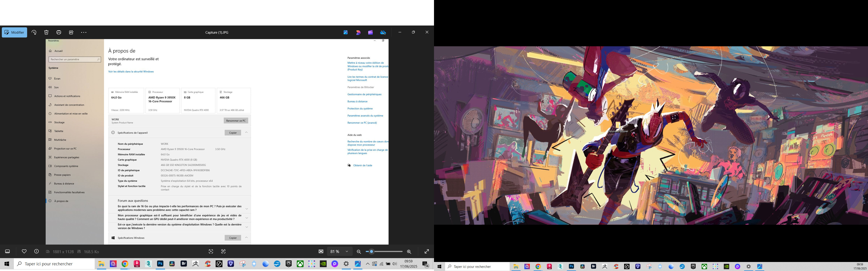Image resolution: width=868 pixels, height=271 pixels.
Task: Expand the 16 Go RAM forum question chevron
Action: (247, 209)
